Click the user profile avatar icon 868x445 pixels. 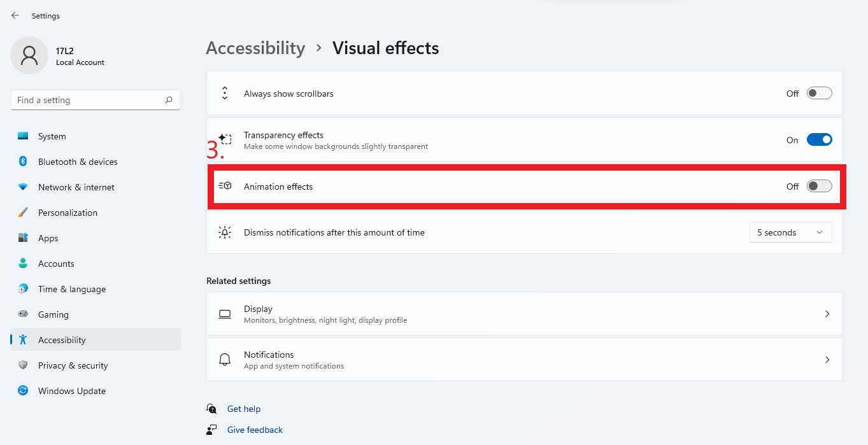pos(29,55)
